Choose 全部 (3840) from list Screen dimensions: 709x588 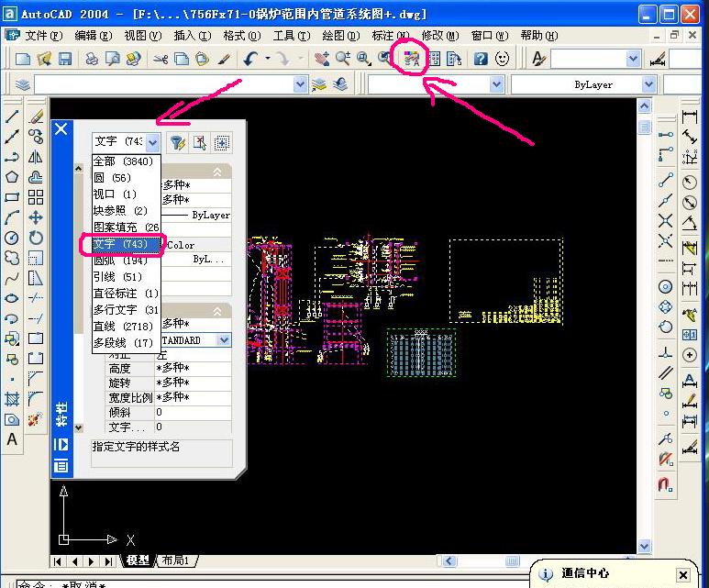[x=127, y=161]
